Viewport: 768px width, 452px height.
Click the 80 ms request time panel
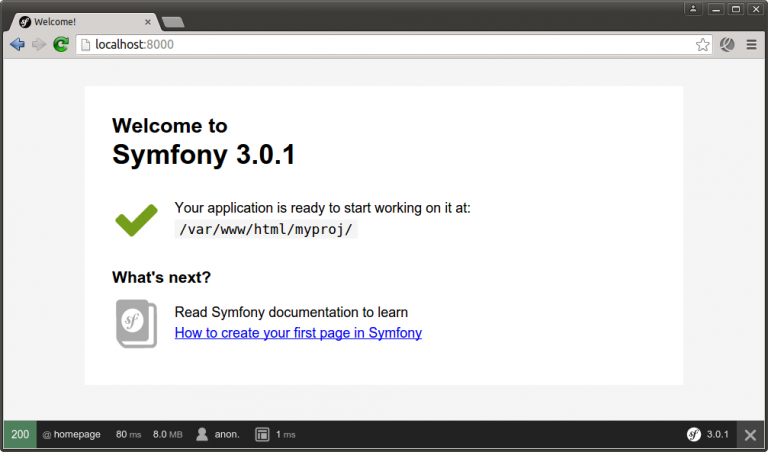[x=128, y=435]
